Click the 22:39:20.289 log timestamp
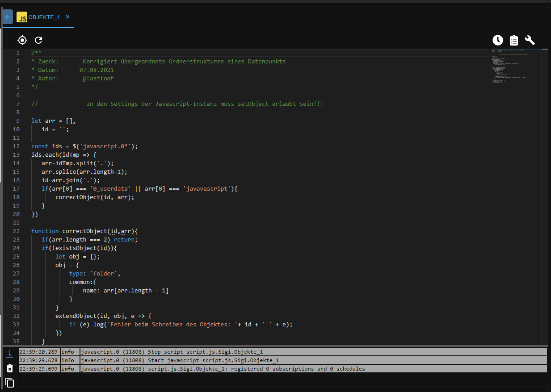This screenshot has height=392, width=551. click(38, 352)
